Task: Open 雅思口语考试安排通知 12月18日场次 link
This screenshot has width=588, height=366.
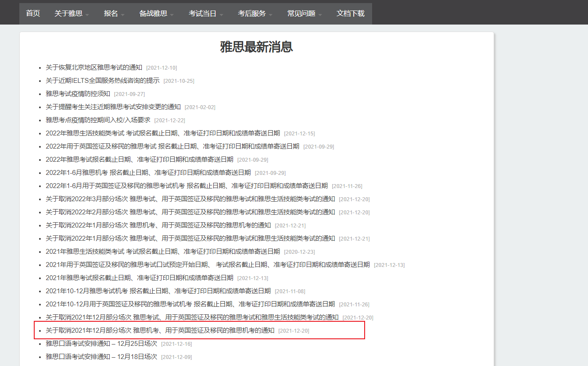Action: [x=101, y=357]
